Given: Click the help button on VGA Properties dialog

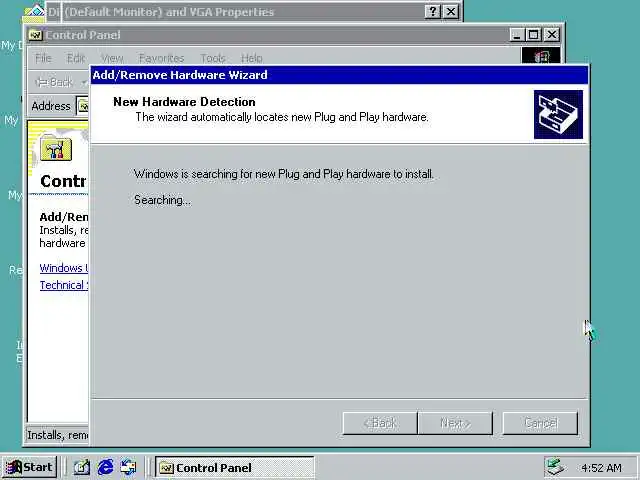Looking at the screenshot, I should click(433, 11).
